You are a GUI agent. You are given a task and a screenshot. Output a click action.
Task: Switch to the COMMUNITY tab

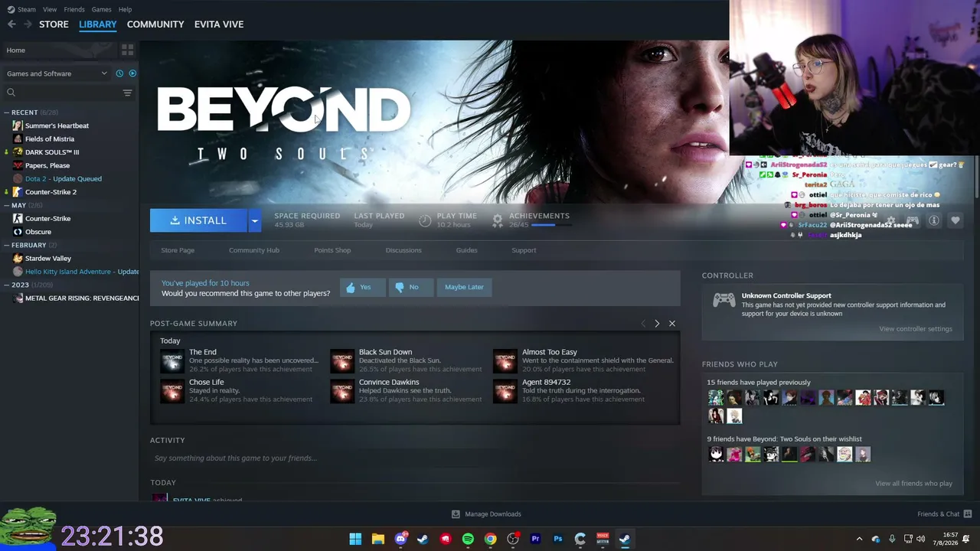pyautogui.click(x=155, y=24)
